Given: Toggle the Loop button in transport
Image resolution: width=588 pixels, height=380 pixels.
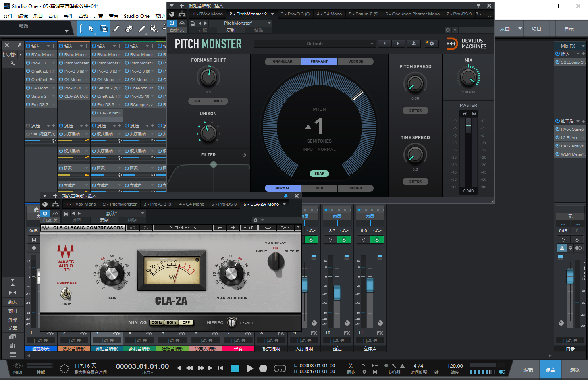Looking at the screenshot, I should click(280, 368).
